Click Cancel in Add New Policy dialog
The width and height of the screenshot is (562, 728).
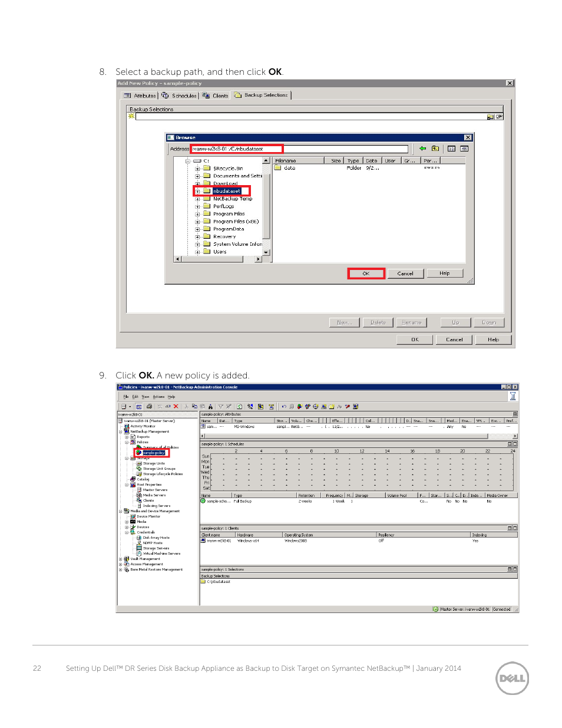pos(454,340)
